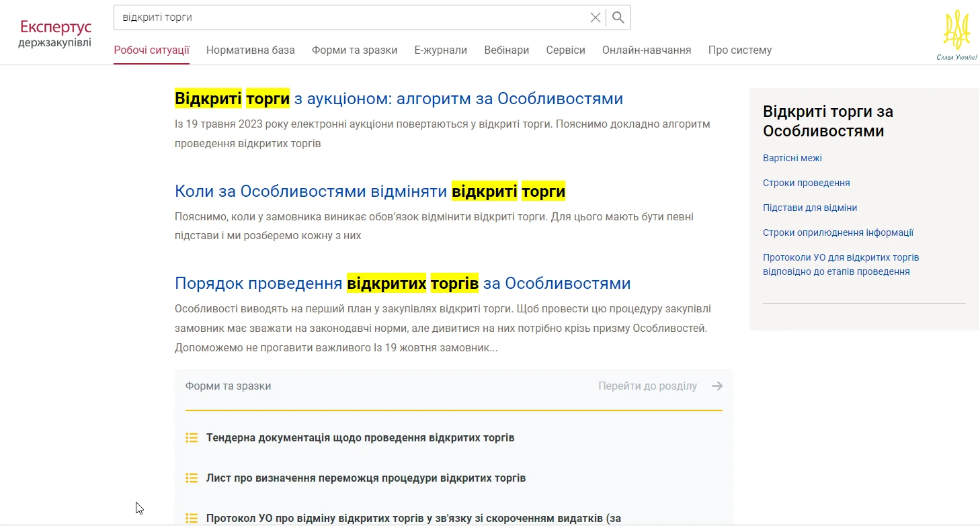Select the Сервіси menu item
This screenshot has height=526, width=980.
[x=565, y=50]
